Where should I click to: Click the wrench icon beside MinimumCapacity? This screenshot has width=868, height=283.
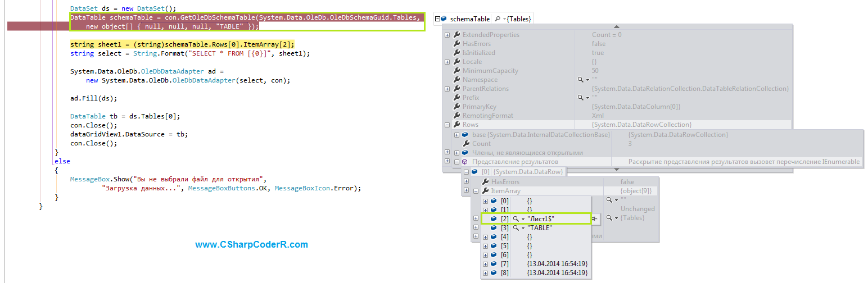click(x=456, y=71)
